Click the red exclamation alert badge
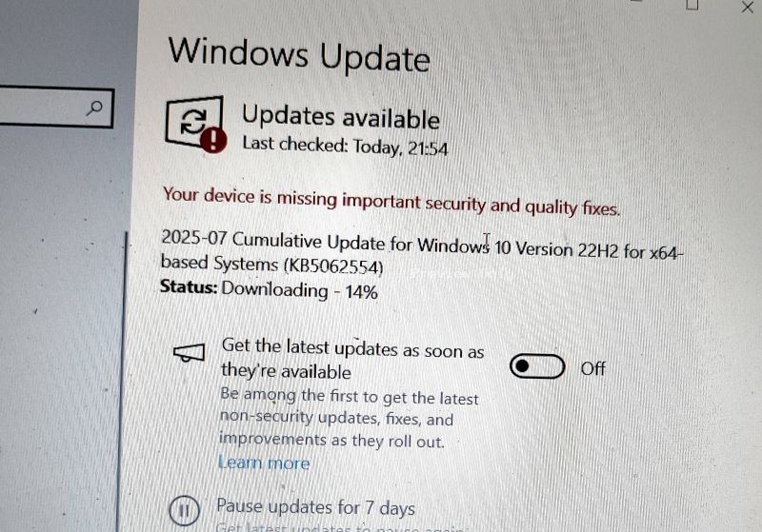 (x=213, y=140)
